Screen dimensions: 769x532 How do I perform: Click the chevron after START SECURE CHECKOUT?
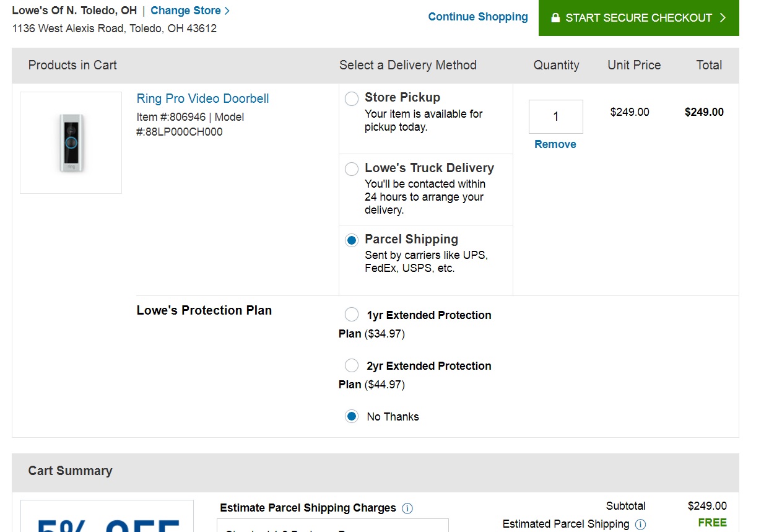pos(722,17)
